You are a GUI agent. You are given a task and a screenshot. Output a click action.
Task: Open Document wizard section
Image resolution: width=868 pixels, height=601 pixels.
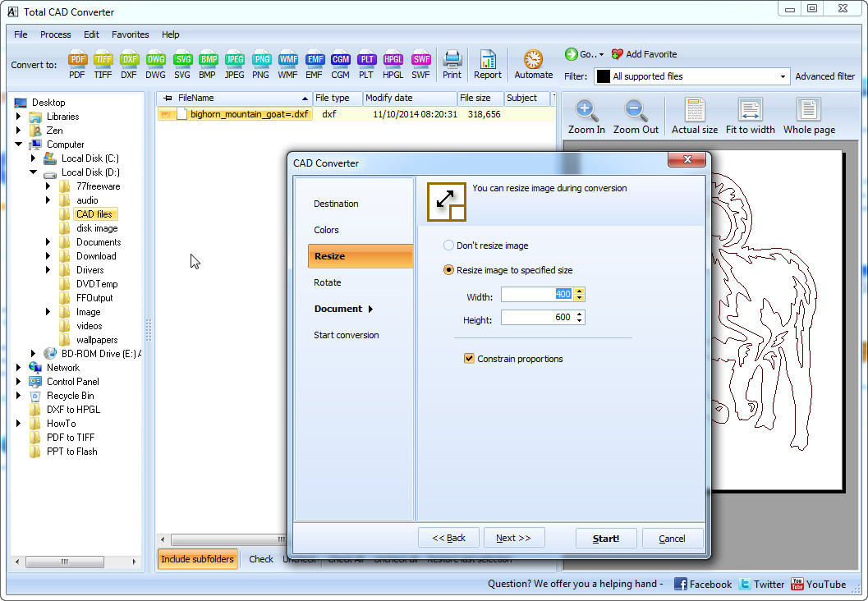343,309
